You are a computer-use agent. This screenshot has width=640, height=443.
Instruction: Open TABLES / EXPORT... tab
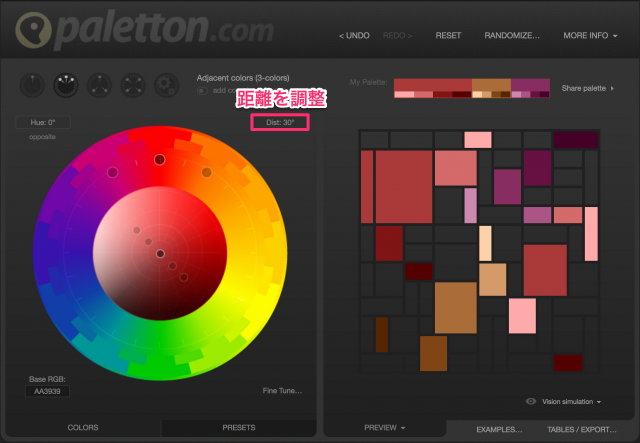582,430
